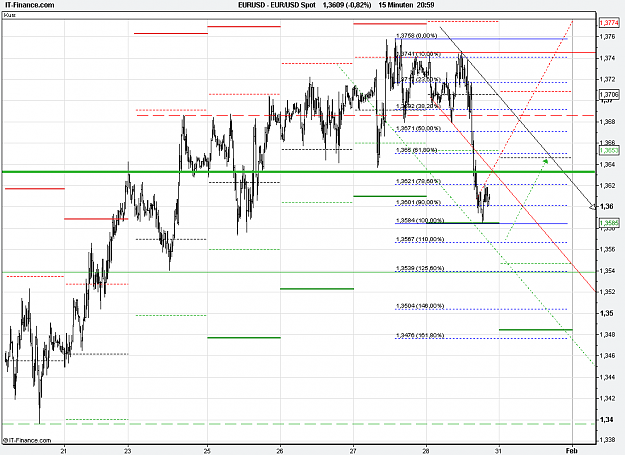Click the 1,352 price axis label

click(607, 292)
